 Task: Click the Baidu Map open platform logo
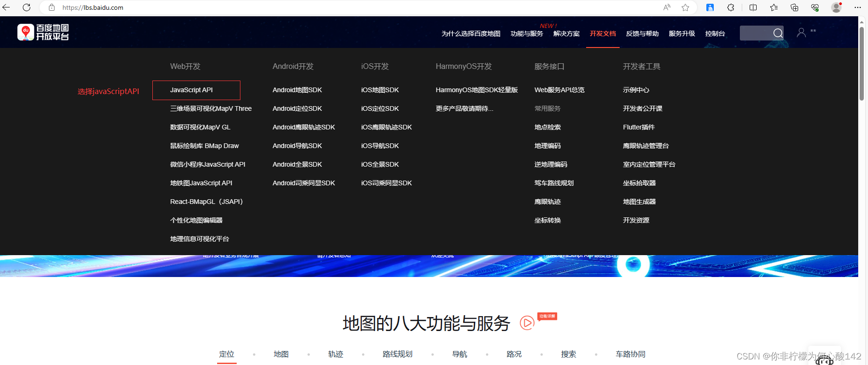[43, 33]
